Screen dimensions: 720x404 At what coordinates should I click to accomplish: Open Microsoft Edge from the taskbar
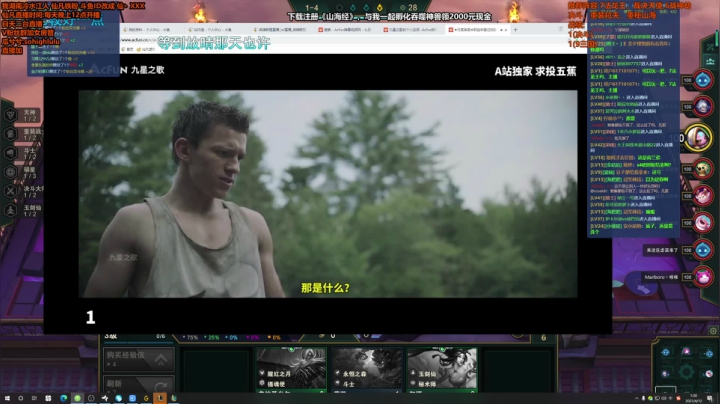pyautogui.click(x=63, y=398)
